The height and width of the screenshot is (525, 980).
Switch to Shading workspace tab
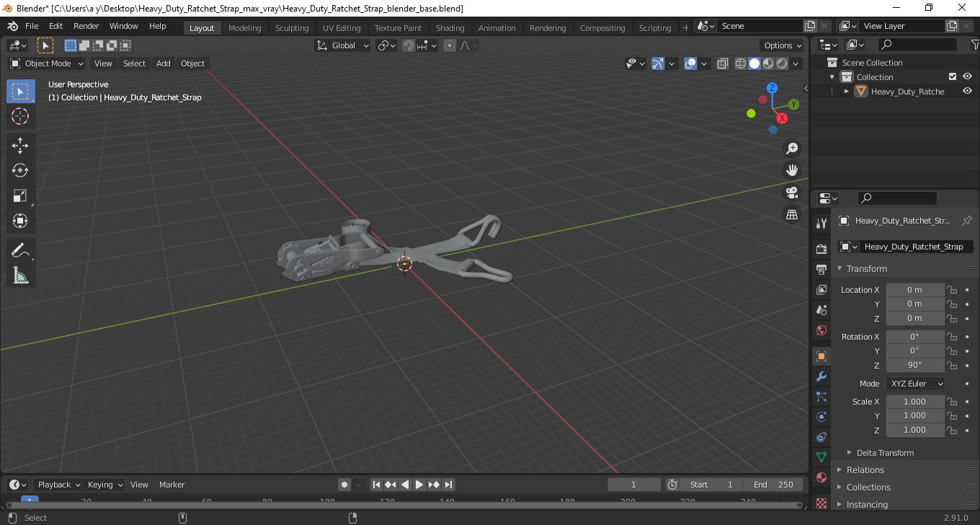tap(450, 28)
